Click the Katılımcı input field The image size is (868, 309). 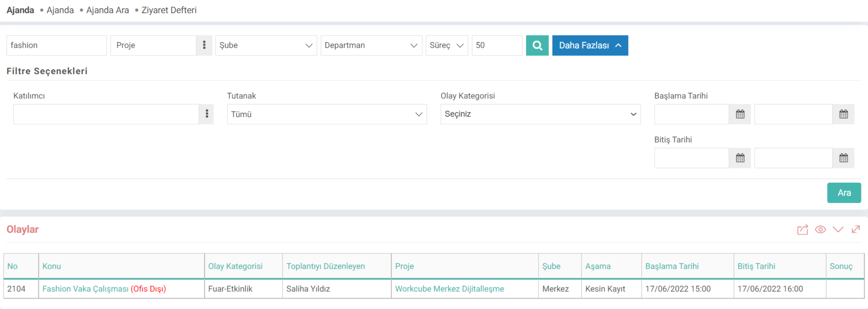click(x=106, y=114)
